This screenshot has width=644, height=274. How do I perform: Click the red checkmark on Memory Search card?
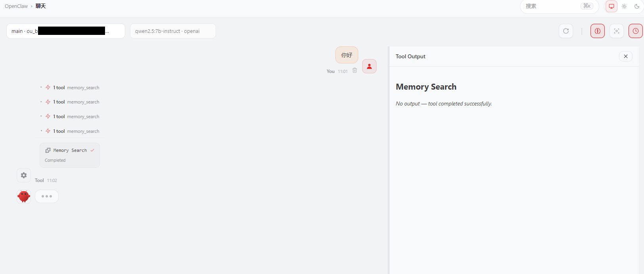coord(92,150)
